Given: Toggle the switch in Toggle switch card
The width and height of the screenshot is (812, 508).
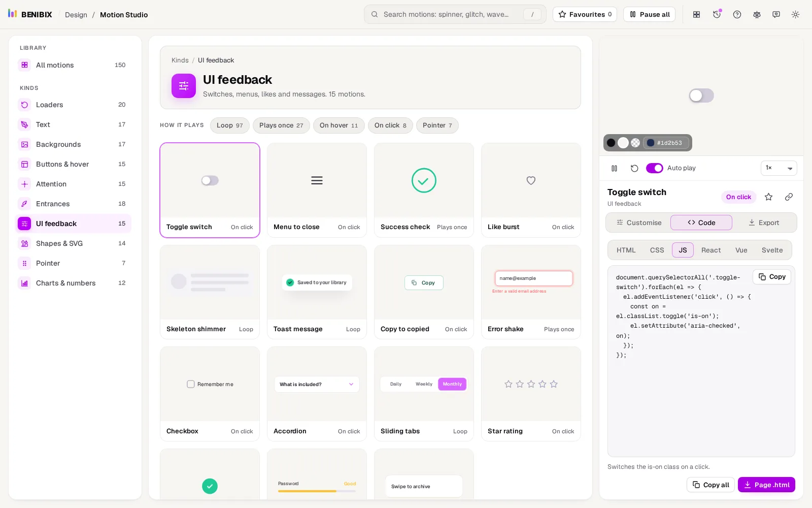Looking at the screenshot, I should [x=210, y=180].
